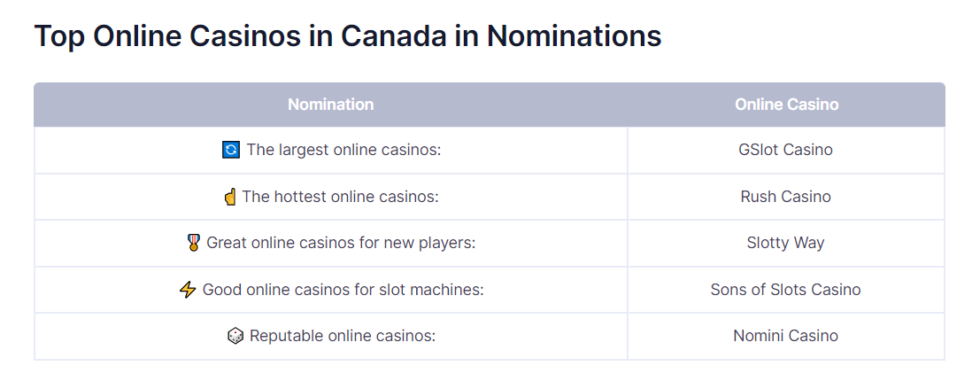Viewport: 980px width, 389px height.
Task: Click the blue refresh arrows emoji icon
Action: coord(231,150)
